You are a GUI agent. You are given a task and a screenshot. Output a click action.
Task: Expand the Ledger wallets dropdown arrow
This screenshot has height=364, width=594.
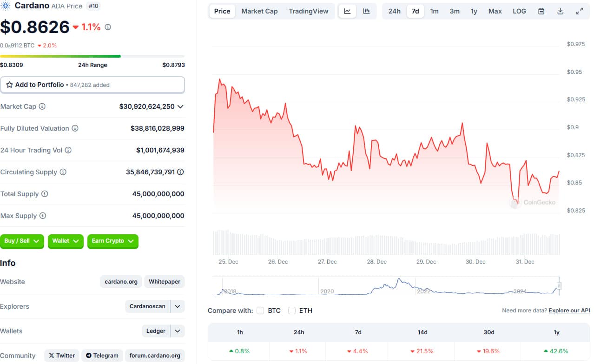click(178, 331)
